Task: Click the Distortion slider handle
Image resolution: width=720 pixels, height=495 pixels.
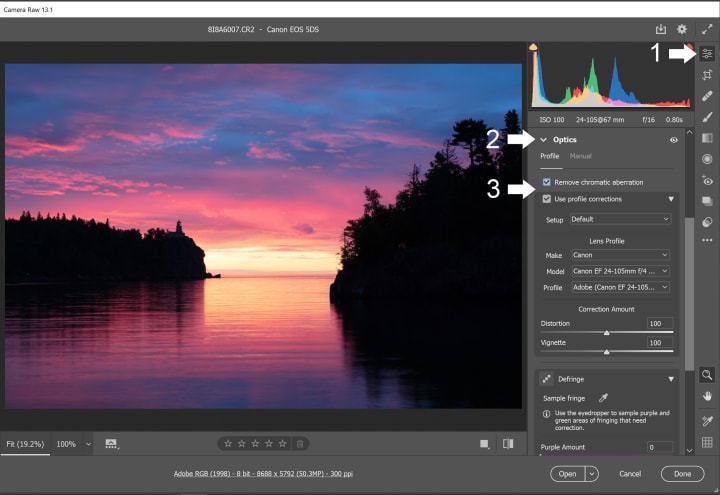Action: 606,332
